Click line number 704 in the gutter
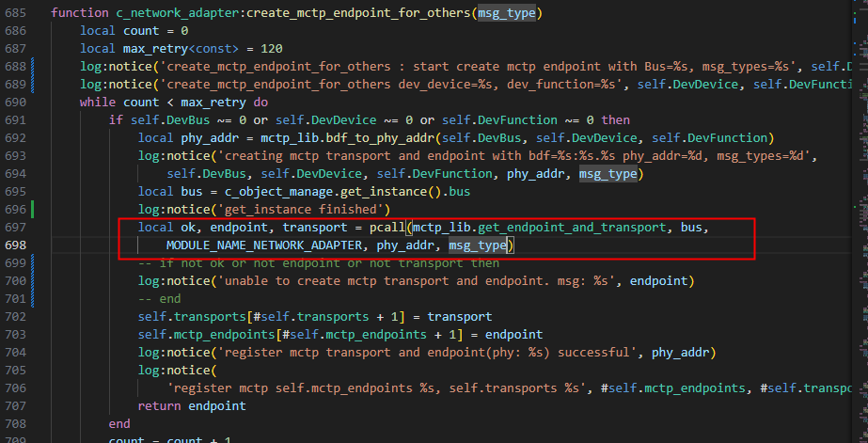 coord(15,353)
